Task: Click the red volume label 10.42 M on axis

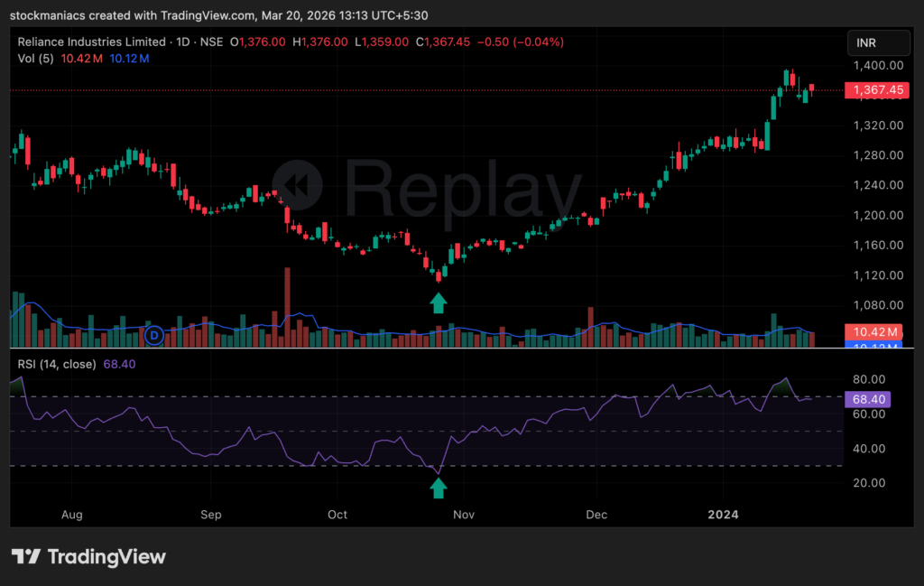Action: [x=874, y=332]
